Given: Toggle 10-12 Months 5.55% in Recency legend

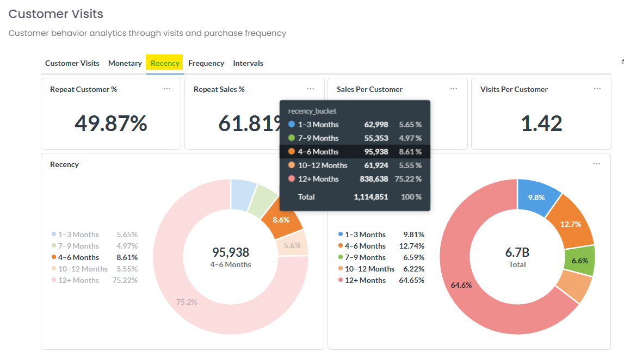Looking at the screenshot, I should (94, 269).
